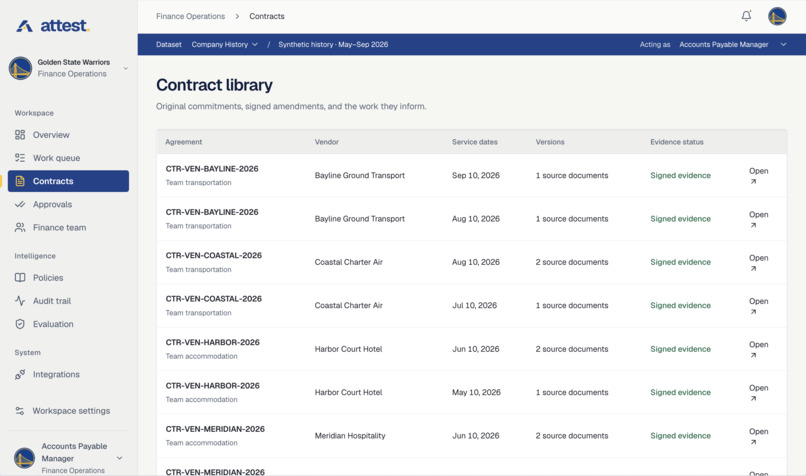The image size is (806, 476).
Task: Click the Policies book icon
Action: coord(20,278)
